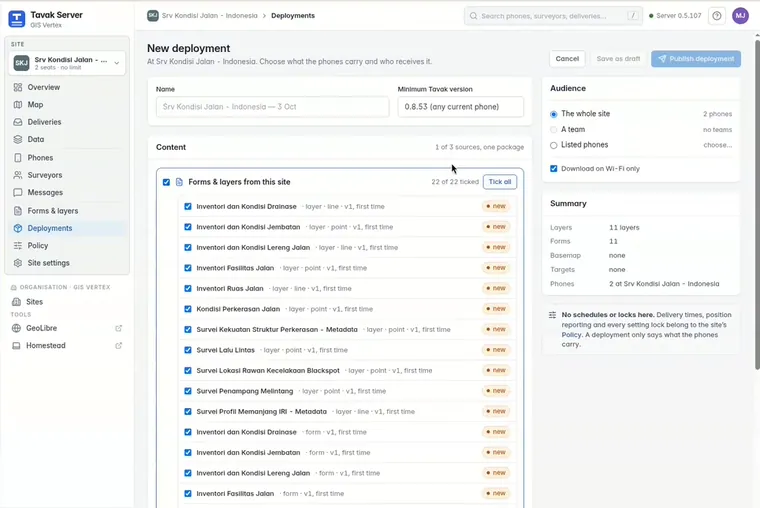Image resolution: width=760 pixels, height=508 pixels.
Task: Open the MJ user avatar
Action: click(x=740, y=16)
